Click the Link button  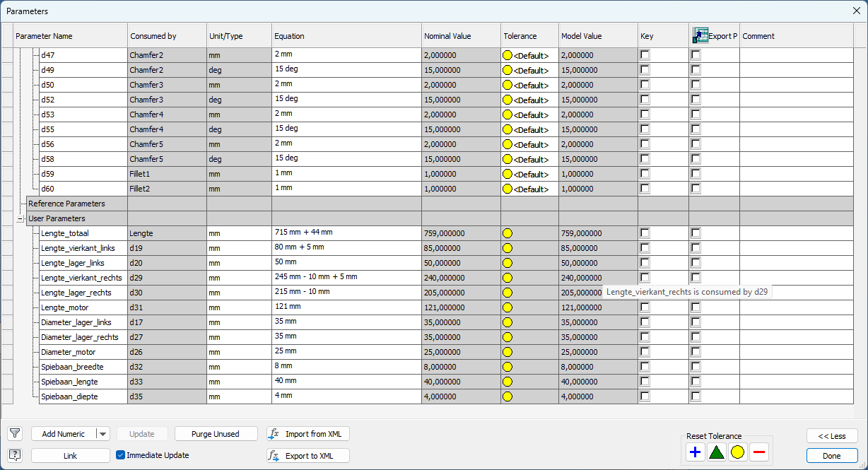point(70,455)
